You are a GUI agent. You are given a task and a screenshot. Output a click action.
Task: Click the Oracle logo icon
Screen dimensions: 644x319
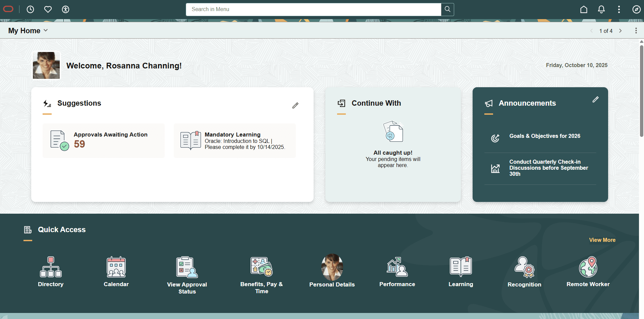coord(8,9)
